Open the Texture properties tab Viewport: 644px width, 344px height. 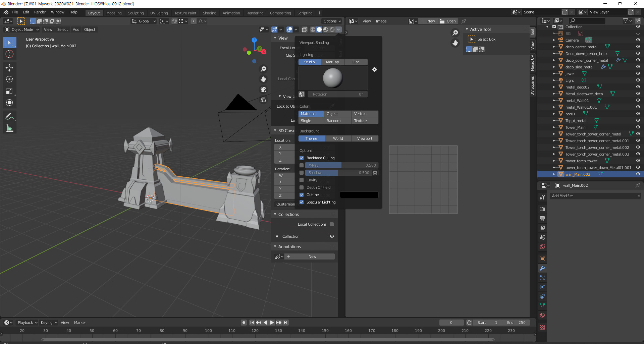pos(542,327)
